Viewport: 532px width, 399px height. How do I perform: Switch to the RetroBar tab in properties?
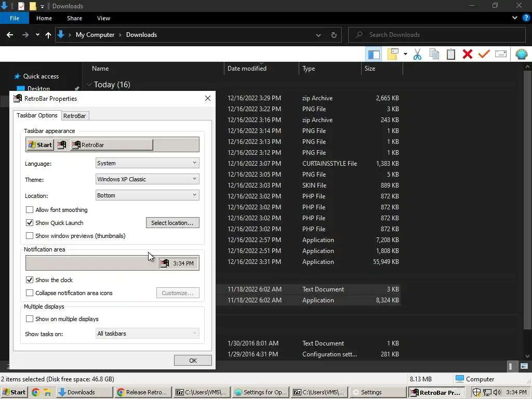pyautogui.click(x=75, y=116)
